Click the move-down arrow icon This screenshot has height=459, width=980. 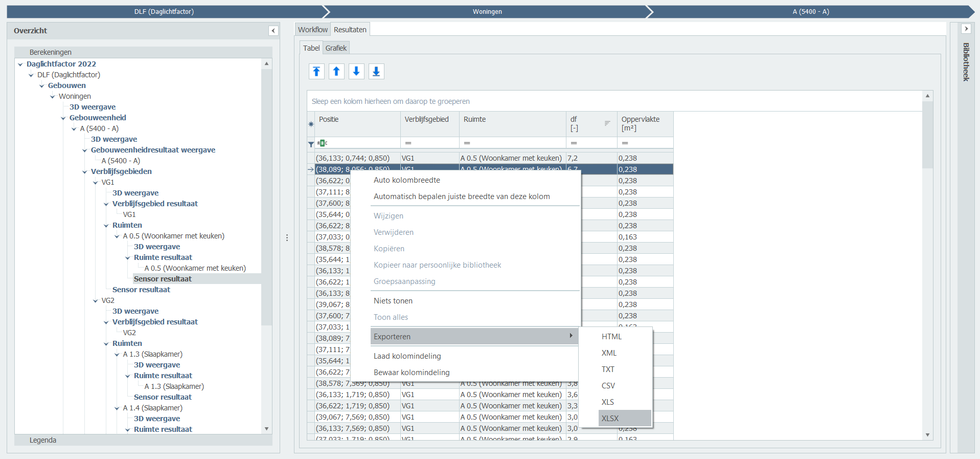tap(356, 72)
